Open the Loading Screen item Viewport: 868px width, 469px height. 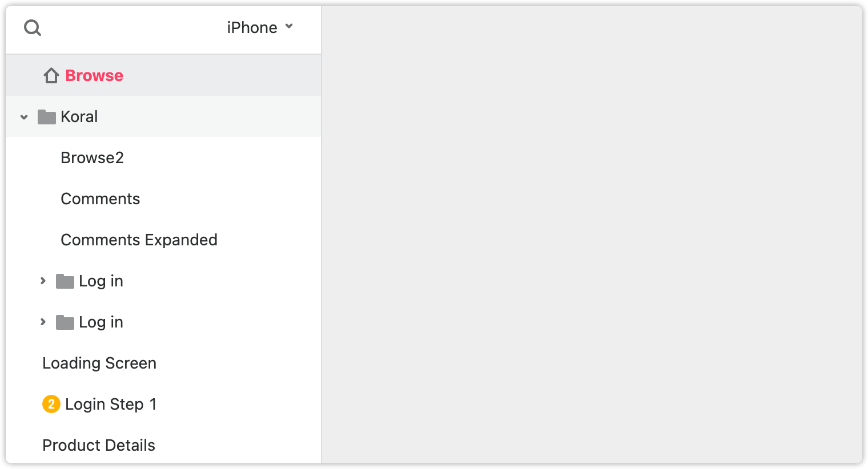(x=99, y=363)
